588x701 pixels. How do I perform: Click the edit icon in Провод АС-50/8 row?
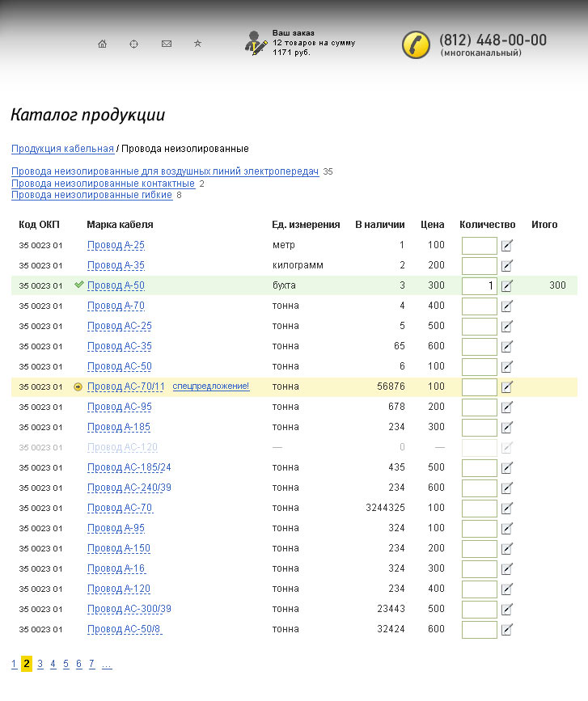[x=507, y=630]
